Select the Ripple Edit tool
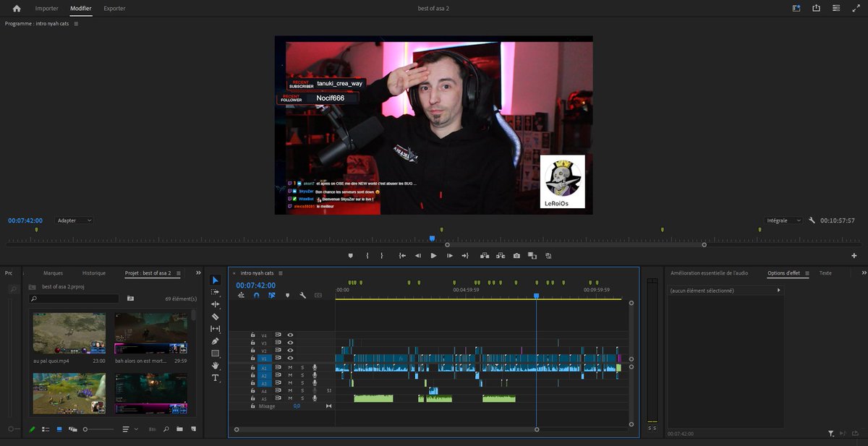The width and height of the screenshot is (868, 446). tap(215, 304)
